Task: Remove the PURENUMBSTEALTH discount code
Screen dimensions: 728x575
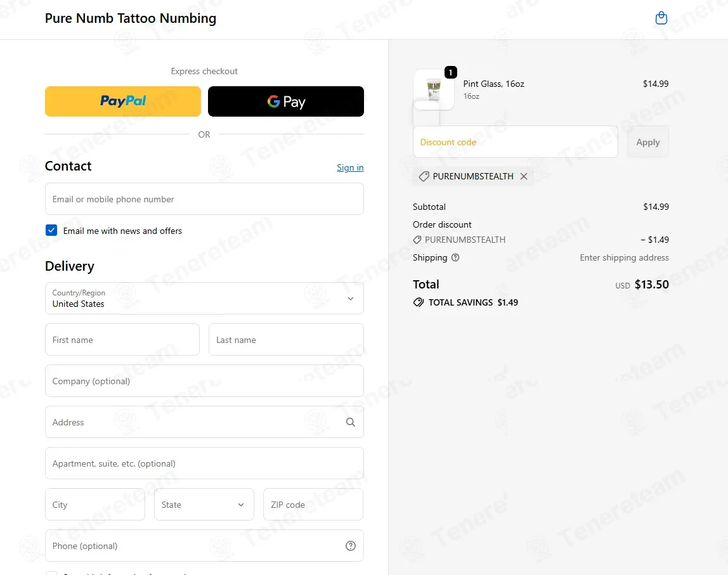Action: 524,176
